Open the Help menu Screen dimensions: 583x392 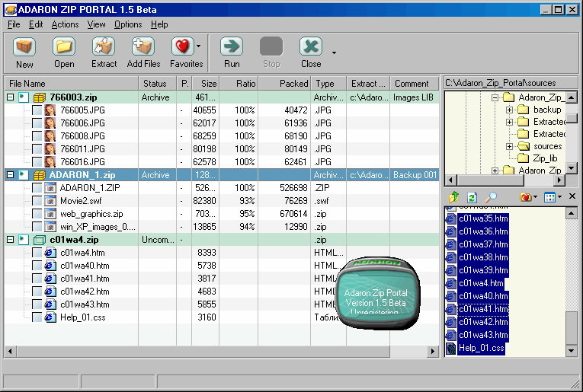(159, 24)
